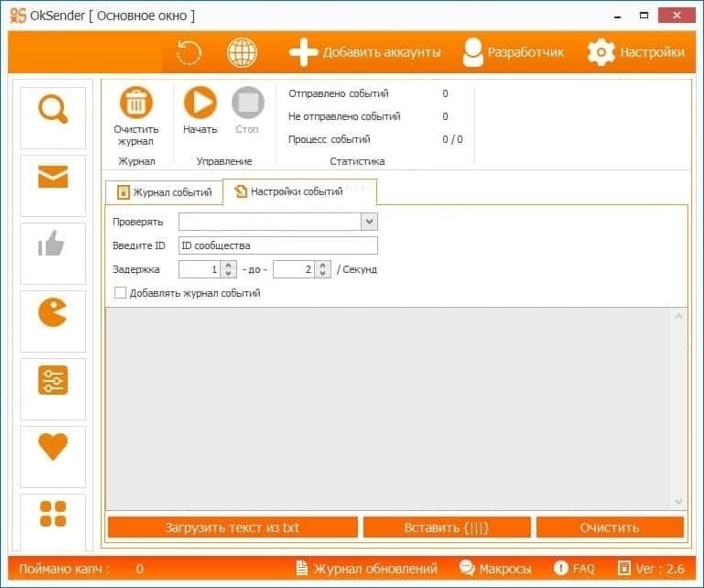Enable Добавлять журнал событий checkbox
Image resolution: width=704 pixels, height=588 pixels.
(120, 293)
